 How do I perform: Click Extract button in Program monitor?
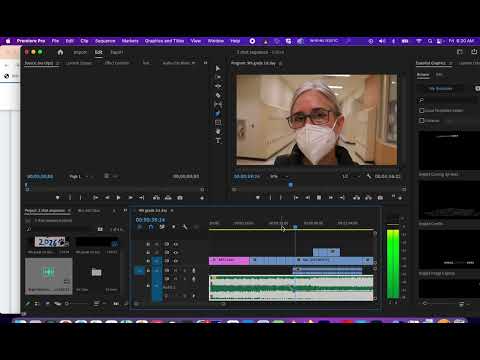[x=368, y=198]
